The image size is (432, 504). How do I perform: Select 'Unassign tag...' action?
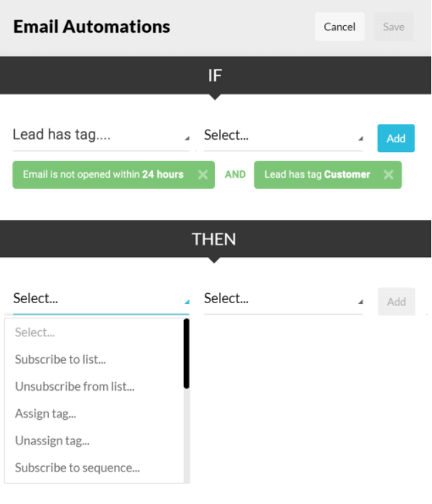[52, 441]
